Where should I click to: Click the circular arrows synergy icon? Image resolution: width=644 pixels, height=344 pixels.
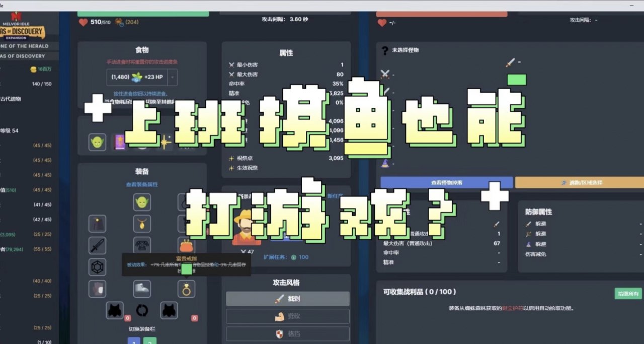tap(142, 311)
